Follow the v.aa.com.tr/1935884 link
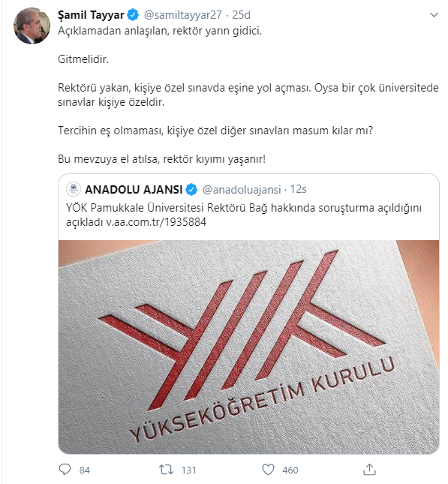448x484 pixels. click(x=156, y=222)
